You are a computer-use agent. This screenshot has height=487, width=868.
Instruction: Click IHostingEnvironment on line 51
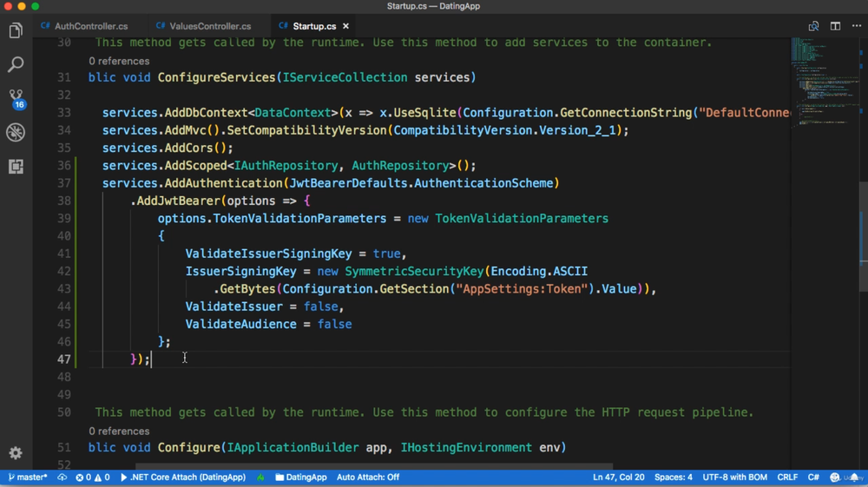coord(466,447)
